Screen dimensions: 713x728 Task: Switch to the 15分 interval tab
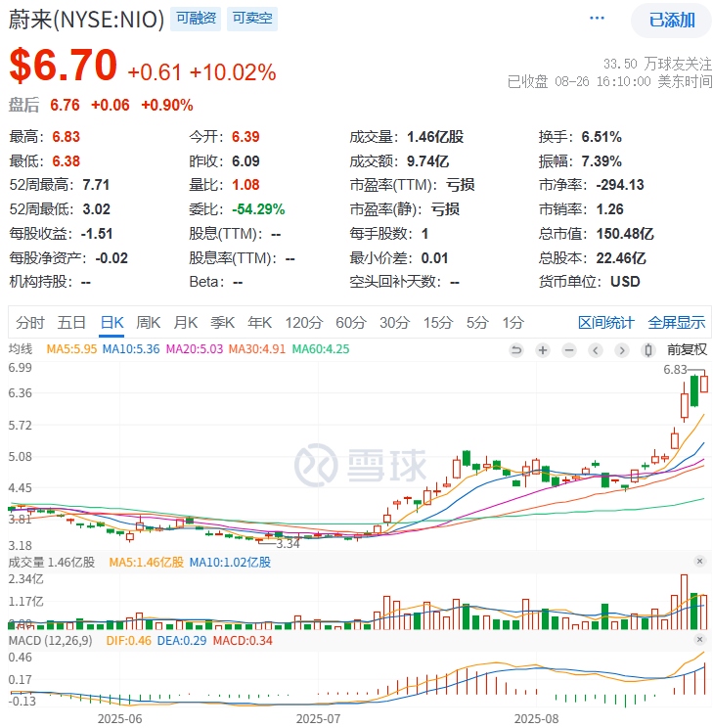point(438,322)
